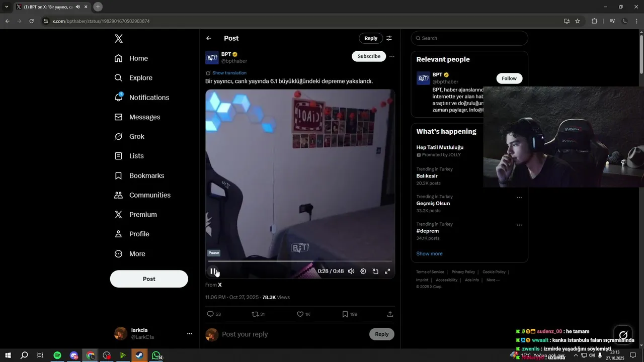Open Grok from the sidebar

click(129, 137)
